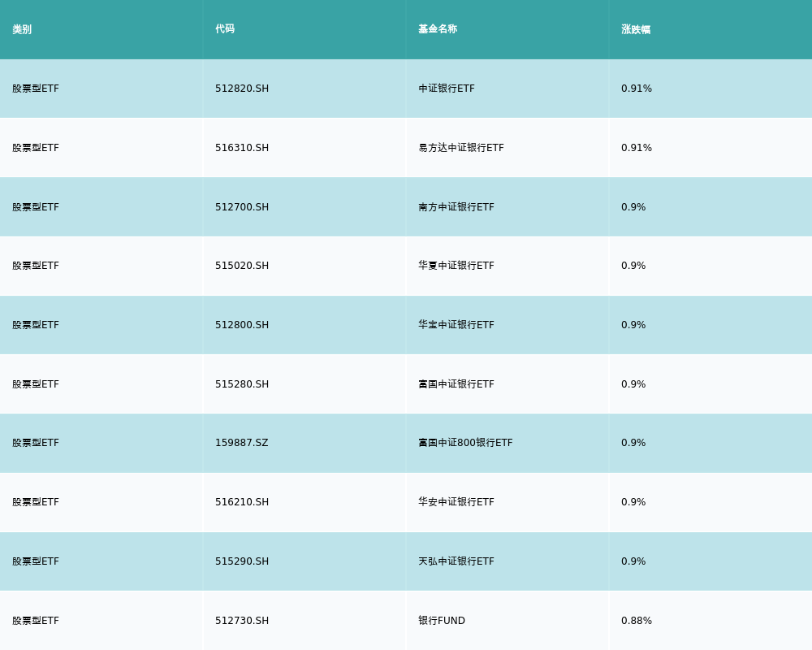812x650 pixels.
Task: Click the 代码 column header
Action: (225, 29)
